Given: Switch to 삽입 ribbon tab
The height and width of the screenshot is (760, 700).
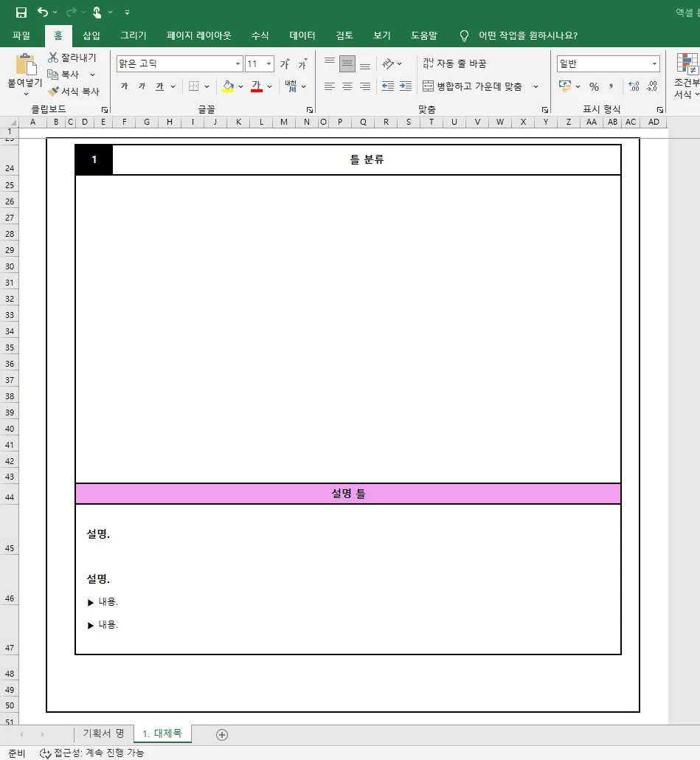Looking at the screenshot, I should point(91,35).
